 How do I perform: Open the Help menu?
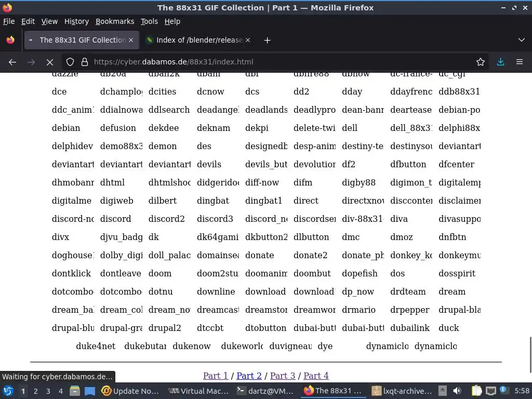(172, 21)
